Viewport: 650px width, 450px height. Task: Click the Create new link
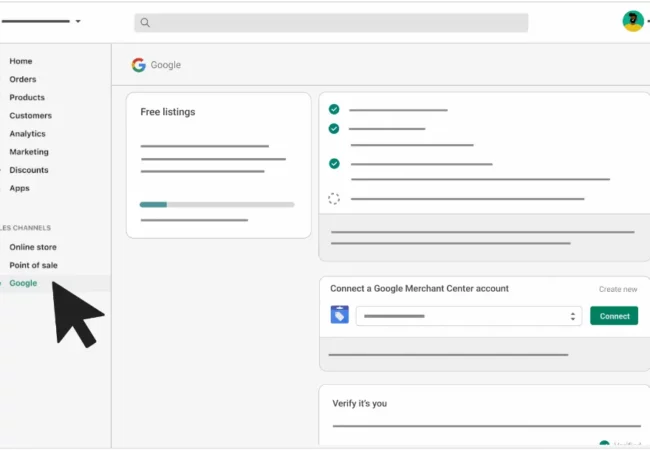pos(618,289)
